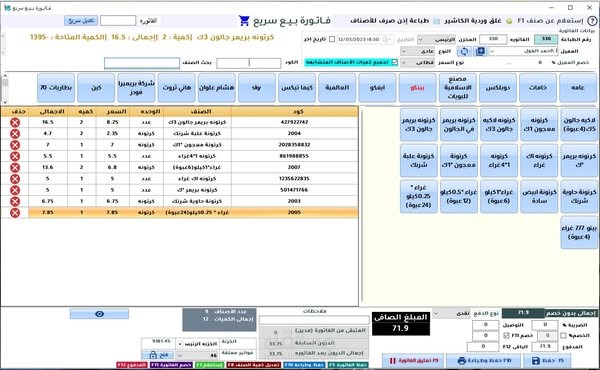Click the blue eye view button
This screenshot has width=600, height=370.
click(99, 314)
